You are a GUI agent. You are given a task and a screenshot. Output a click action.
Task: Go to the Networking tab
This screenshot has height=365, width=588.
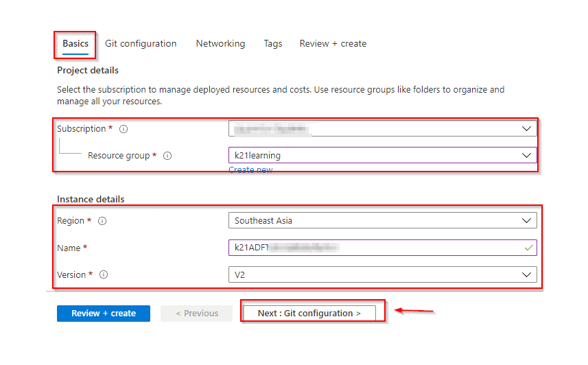[x=220, y=43]
